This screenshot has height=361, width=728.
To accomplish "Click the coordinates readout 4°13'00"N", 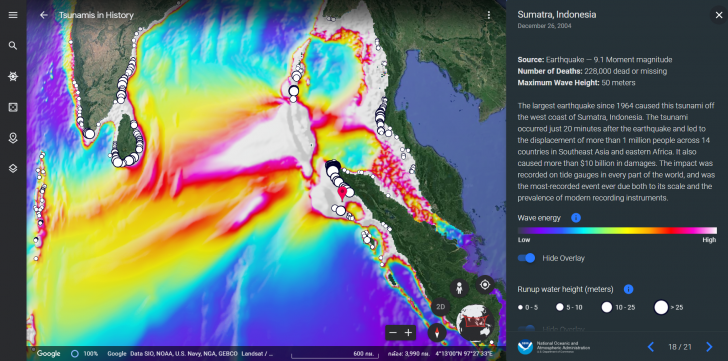I will pos(464,354).
